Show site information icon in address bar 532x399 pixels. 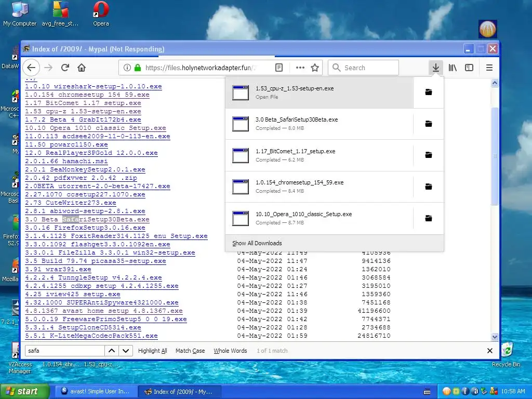127,68
